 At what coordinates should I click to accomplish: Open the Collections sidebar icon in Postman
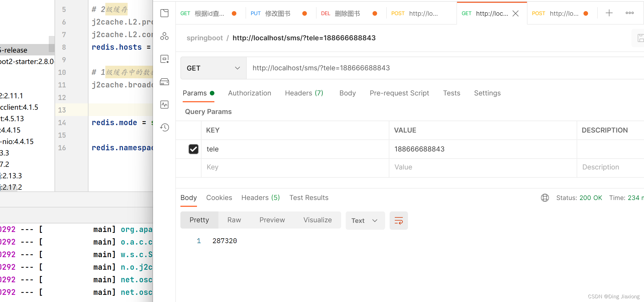164,13
